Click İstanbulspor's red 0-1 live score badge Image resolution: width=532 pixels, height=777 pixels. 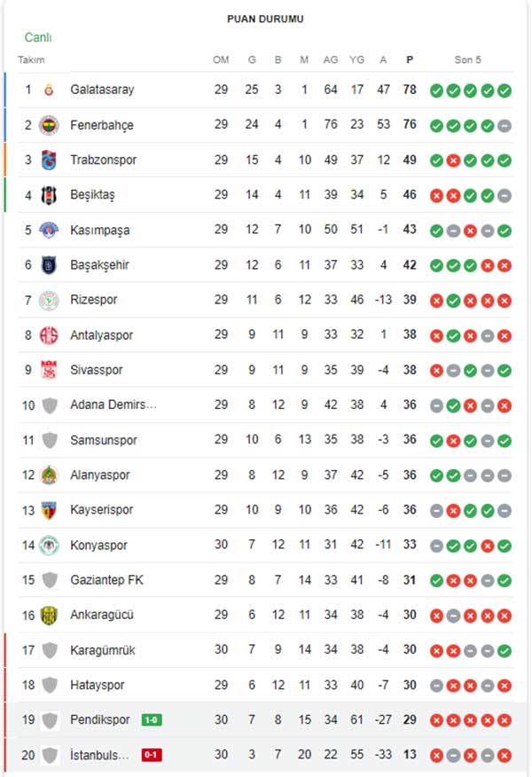coord(152,755)
